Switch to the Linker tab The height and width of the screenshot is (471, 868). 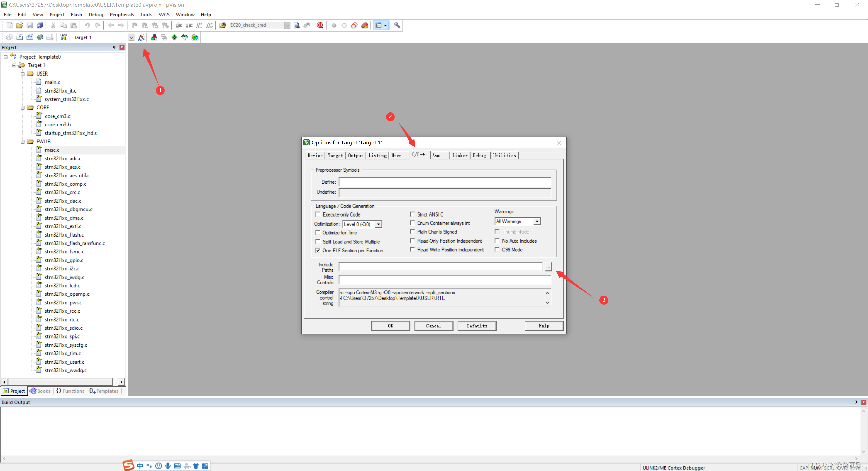[x=459, y=155]
